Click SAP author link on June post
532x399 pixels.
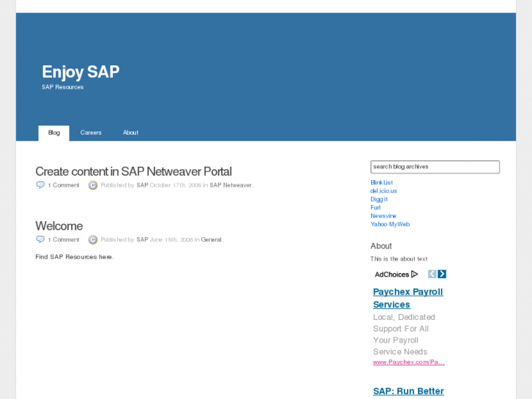142,239
